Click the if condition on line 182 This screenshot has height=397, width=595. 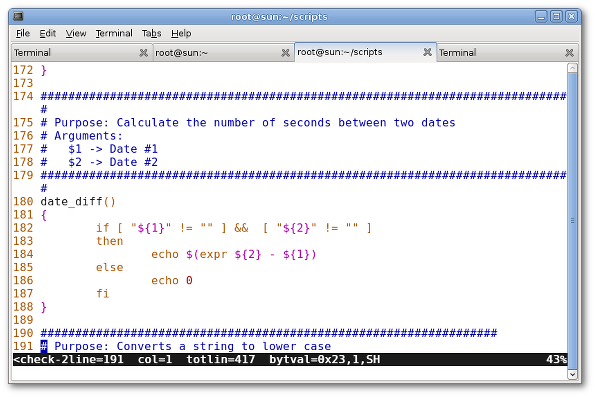pos(234,228)
